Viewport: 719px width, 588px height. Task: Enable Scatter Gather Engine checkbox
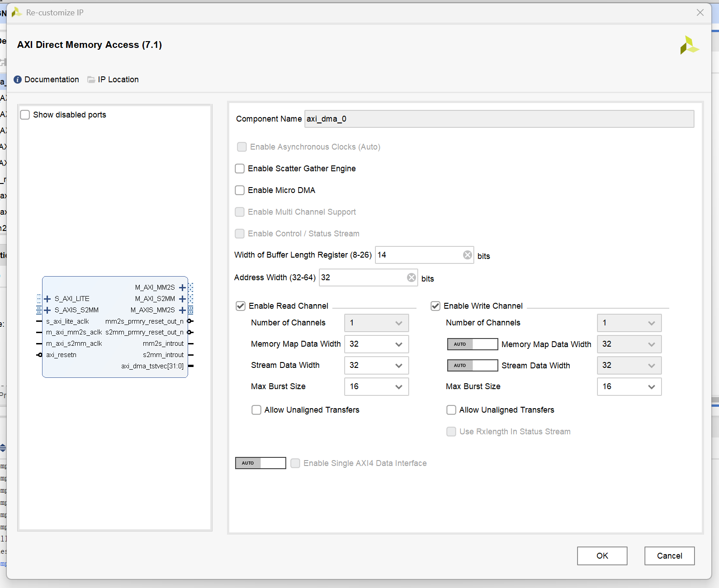pyautogui.click(x=240, y=169)
